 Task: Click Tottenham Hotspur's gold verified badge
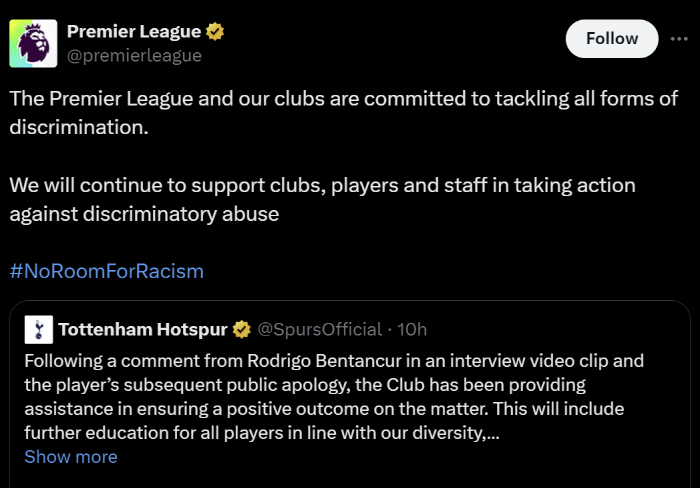tap(242, 330)
